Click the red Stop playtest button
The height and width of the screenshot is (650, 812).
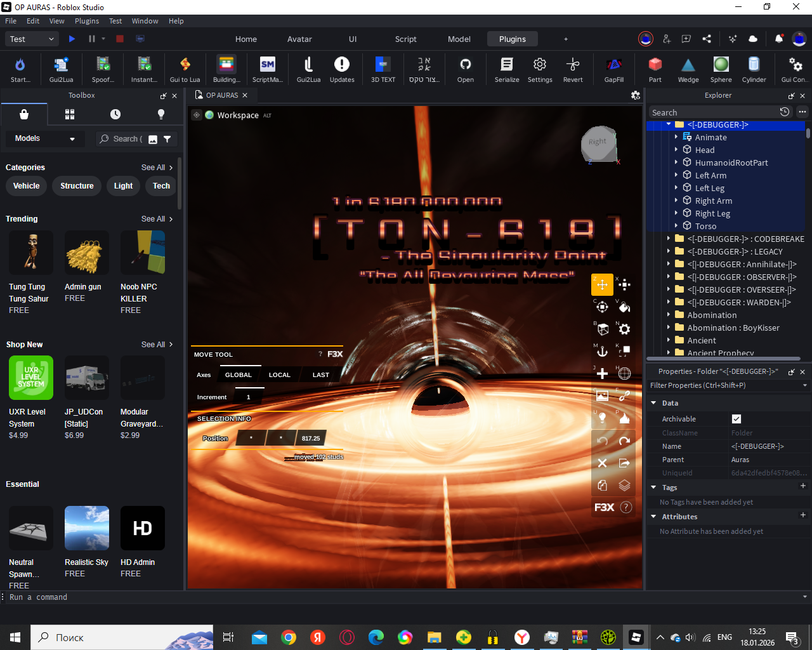tap(120, 39)
